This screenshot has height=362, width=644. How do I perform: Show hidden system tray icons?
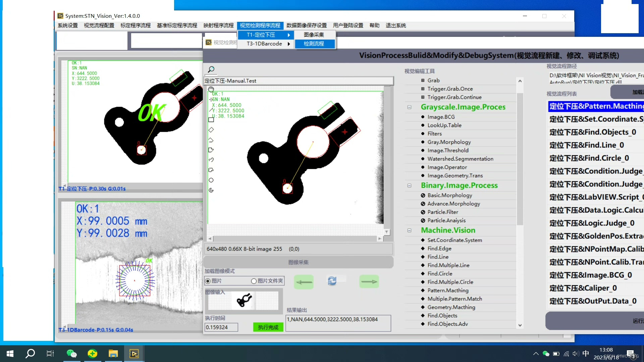click(x=536, y=354)
